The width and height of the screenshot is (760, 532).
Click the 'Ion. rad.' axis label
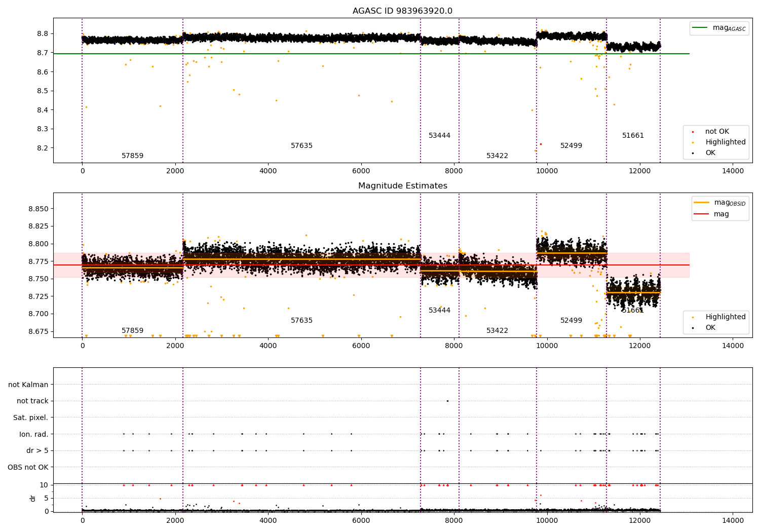pos(34,434)
